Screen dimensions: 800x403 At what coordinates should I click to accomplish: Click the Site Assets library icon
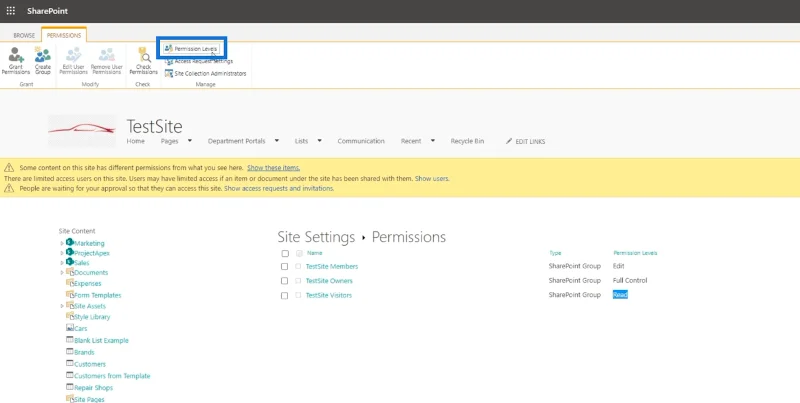click(70, 305)
